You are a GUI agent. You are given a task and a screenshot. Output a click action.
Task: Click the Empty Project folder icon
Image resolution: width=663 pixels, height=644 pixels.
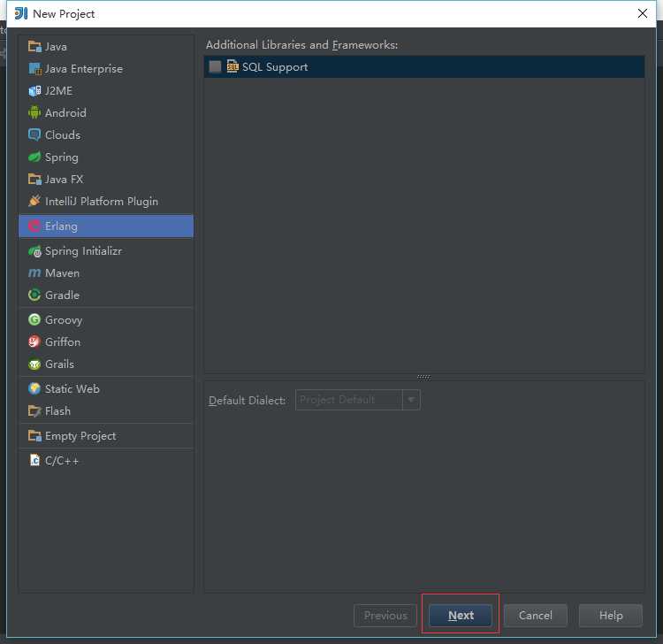(34, 435)
